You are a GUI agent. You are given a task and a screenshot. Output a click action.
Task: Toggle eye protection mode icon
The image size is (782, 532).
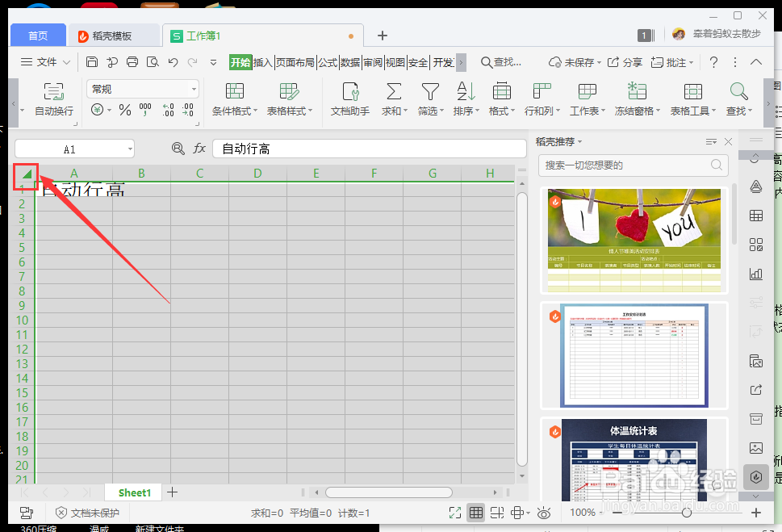[544, 513]
